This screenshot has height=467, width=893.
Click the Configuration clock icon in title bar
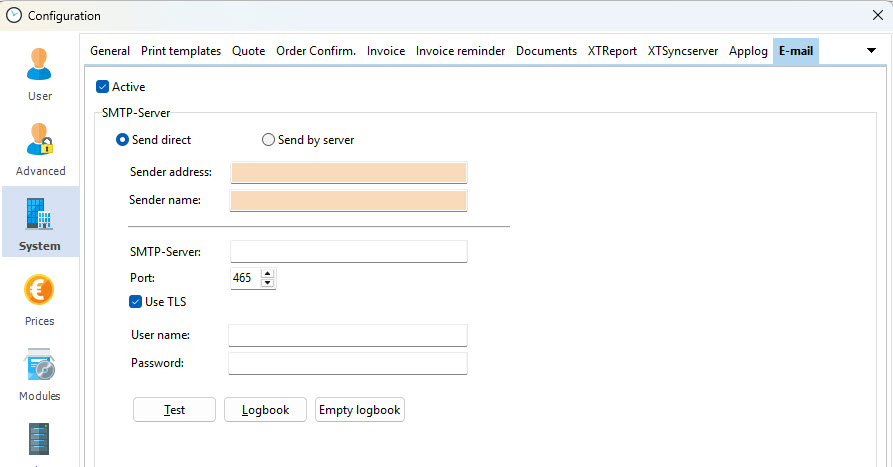14,15
